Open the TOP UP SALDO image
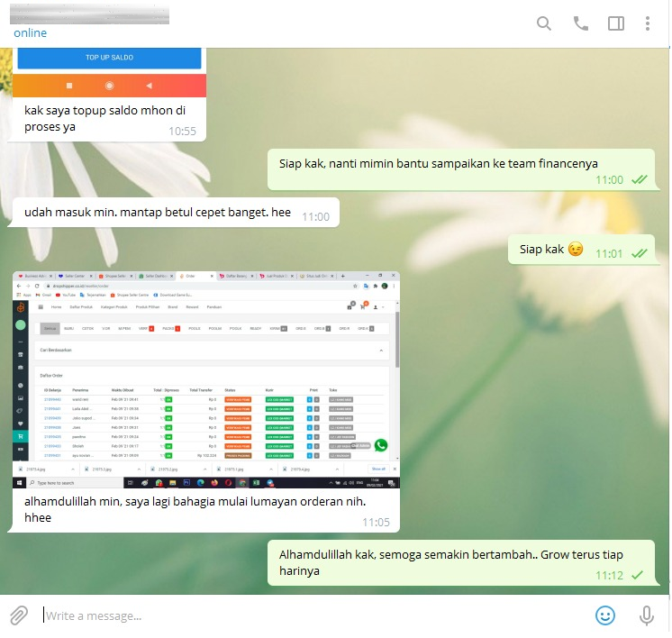This screenshot has height=638, width=672. pos(109,72)
